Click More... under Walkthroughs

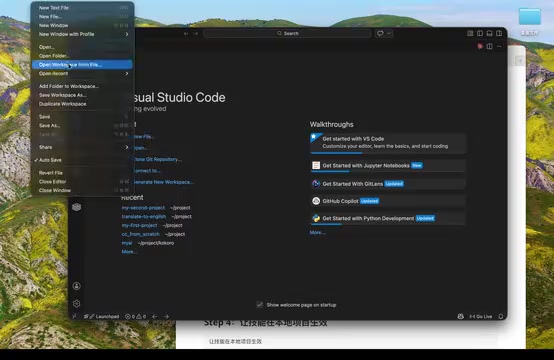(317, 233)
